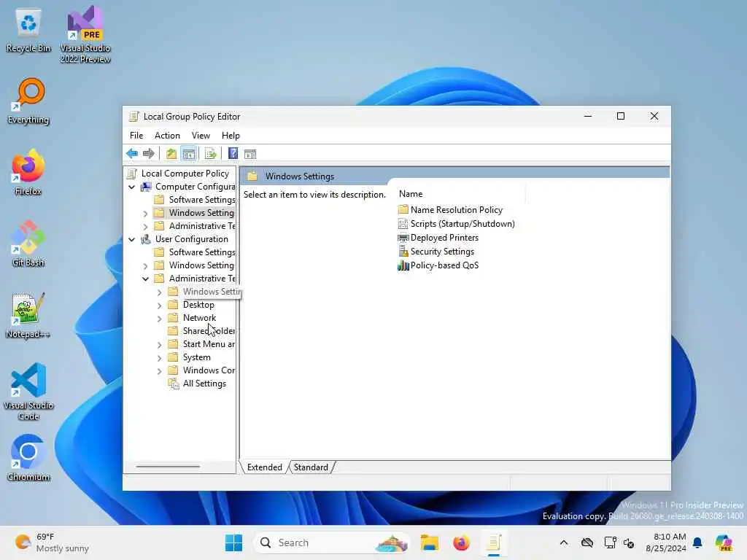Click the Back arrow toolbar icon
This screenshot has height=560, width=747.
pos(132,154)
